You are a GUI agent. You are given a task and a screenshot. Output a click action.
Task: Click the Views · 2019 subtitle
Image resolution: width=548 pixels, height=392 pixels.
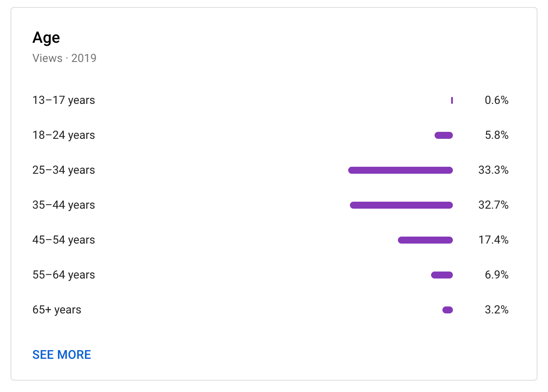coord(64,58)
